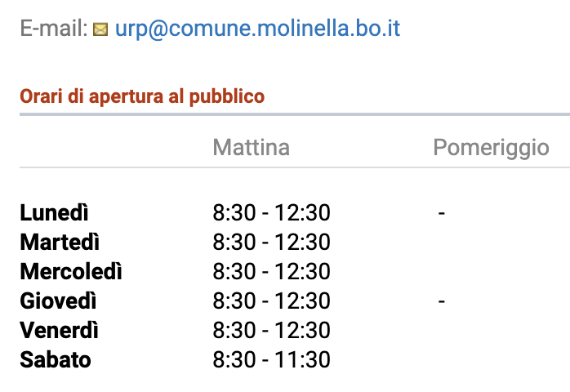The width and height of the screenshot is (570, 392).
Task: Click Martedì morning hours cell
Action: (272, 242)
